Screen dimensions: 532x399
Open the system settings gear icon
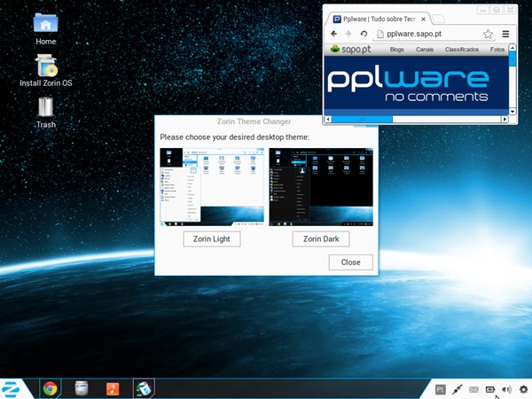click(523, 389)
